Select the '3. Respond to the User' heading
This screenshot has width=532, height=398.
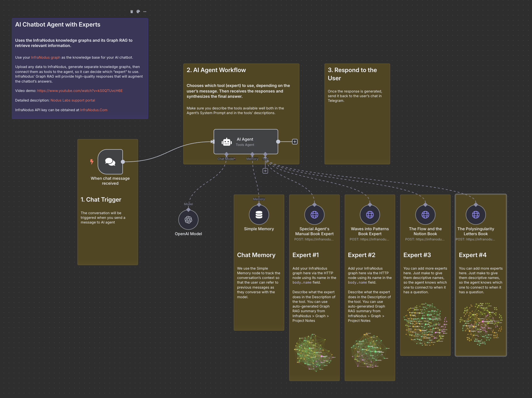click(352, 74)
